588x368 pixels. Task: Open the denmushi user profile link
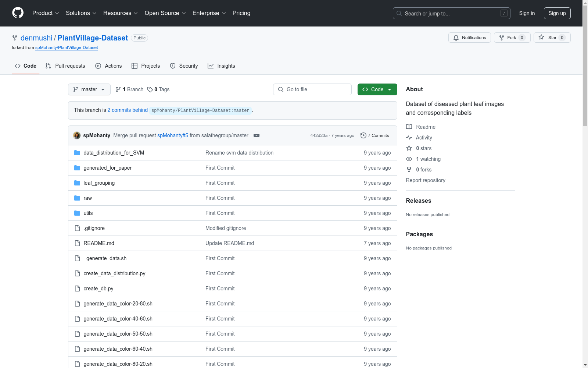click(x=36, y=38)
